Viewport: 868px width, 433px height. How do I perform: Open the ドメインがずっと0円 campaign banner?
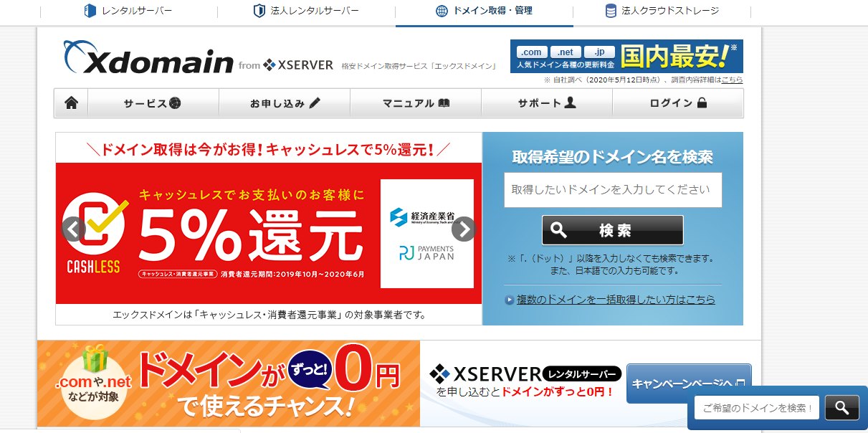229,384
